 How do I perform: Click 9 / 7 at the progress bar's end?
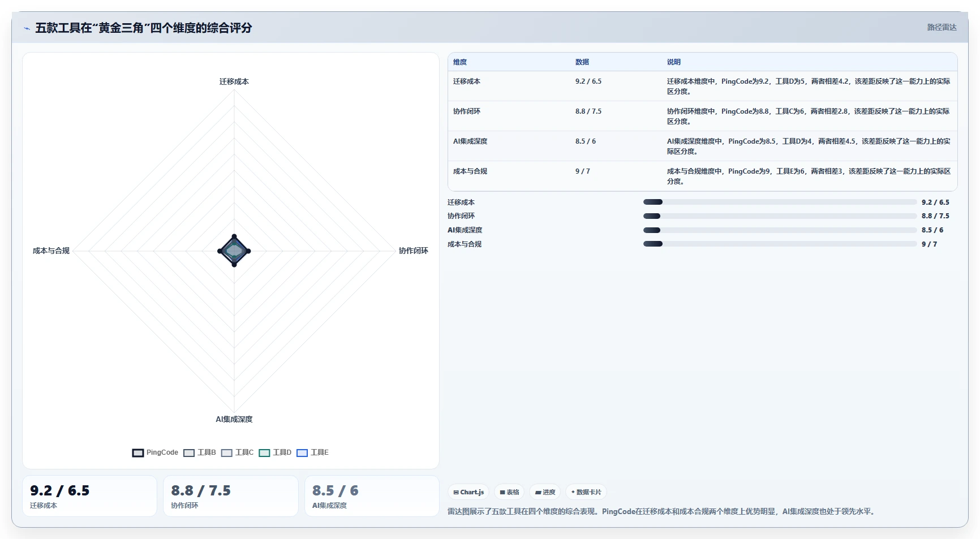[x=929, y=244]
